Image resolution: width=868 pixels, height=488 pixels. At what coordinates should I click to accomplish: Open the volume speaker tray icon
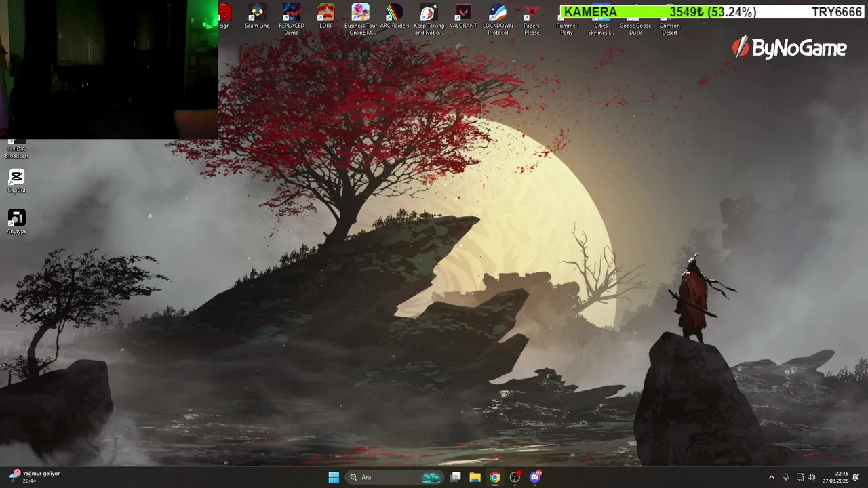(x=812, y=477)
